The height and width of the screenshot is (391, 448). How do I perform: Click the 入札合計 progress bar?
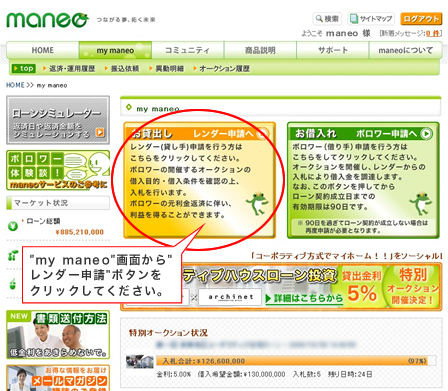point(296,361)
